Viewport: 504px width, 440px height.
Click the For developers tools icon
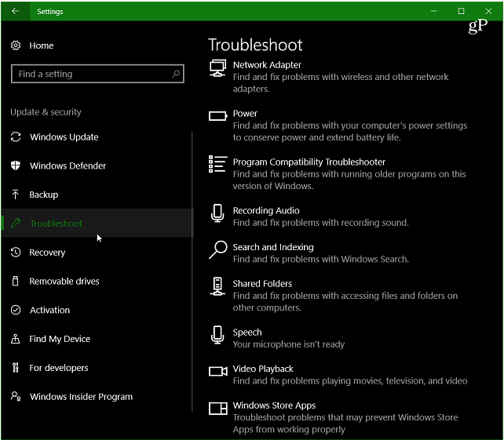coord(15,367)
